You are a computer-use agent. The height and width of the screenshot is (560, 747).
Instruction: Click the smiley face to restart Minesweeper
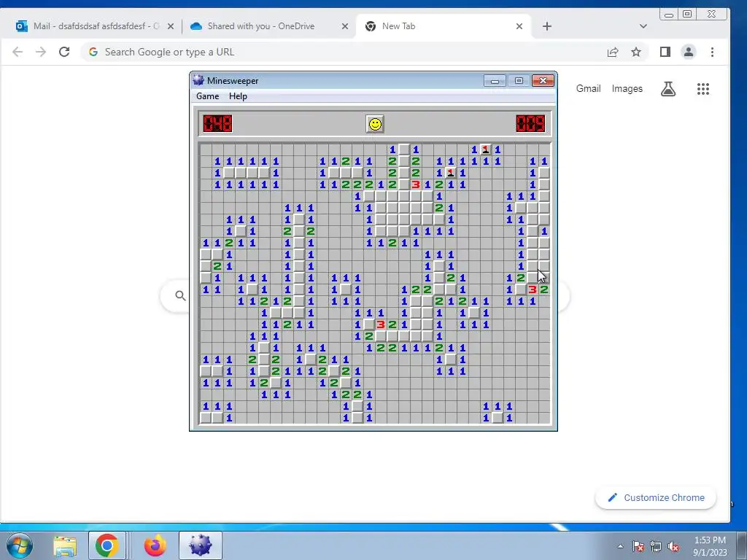click(375, 124)
